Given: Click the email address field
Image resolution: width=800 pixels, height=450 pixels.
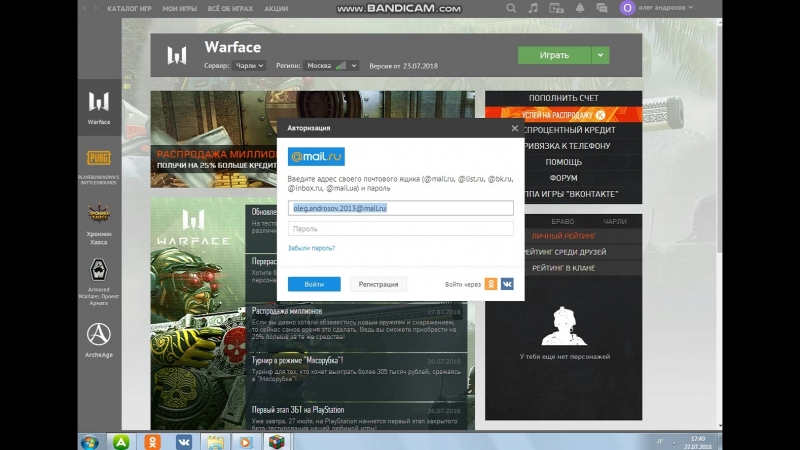Looking at the screenshot, I should tap(401, 208).
